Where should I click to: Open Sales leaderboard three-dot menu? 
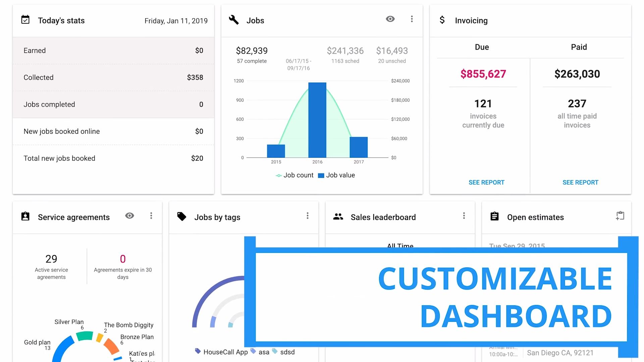(x=464, y=216)
